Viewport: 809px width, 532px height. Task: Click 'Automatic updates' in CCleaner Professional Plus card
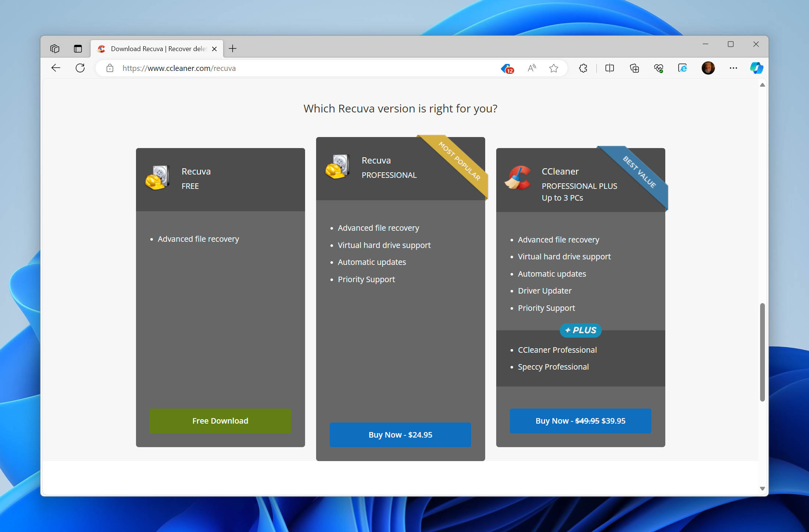552,274
